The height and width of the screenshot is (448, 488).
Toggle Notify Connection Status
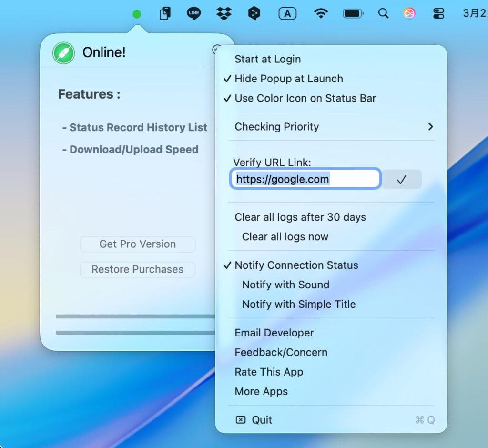click(296, 265)
